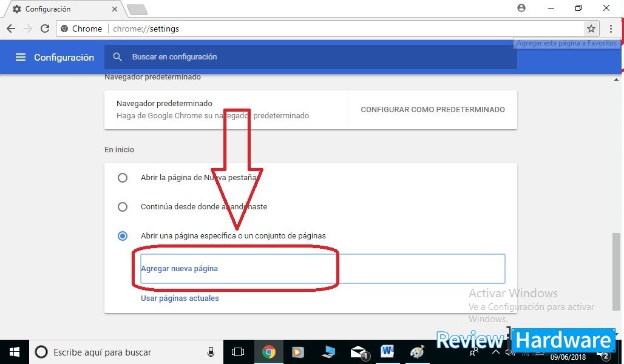Open the Windows Start menu

[x=15, y=352]
